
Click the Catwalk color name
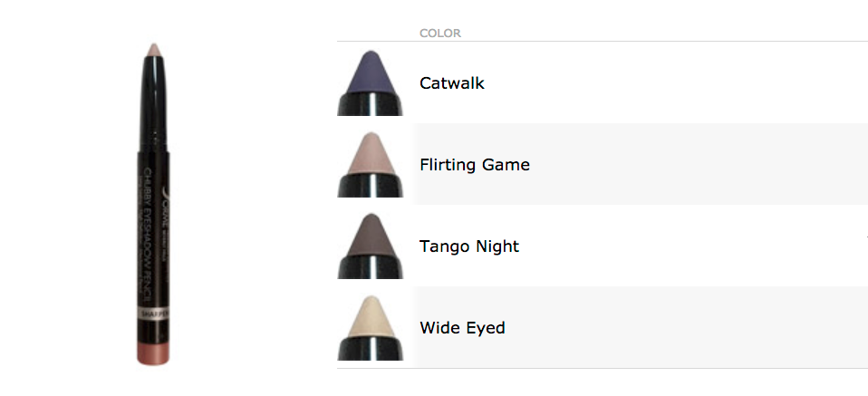(451, 83)
